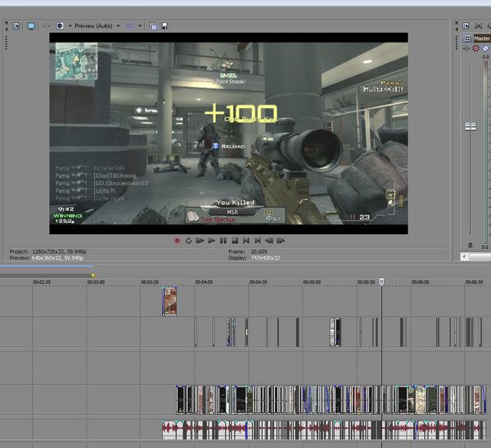Click Master Bus scrollbar left arrow
The image size is (491, 448).
464,256
